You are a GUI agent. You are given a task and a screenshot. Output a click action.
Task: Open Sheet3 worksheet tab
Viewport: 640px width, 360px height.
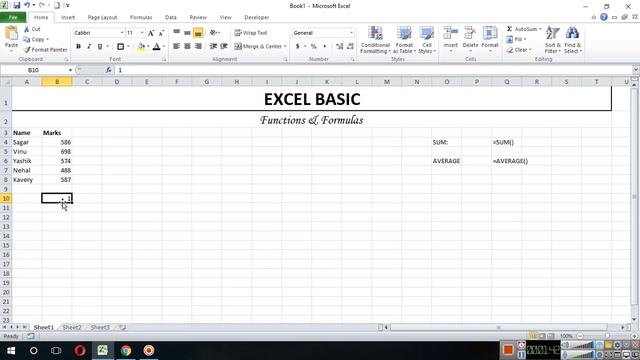100,327
